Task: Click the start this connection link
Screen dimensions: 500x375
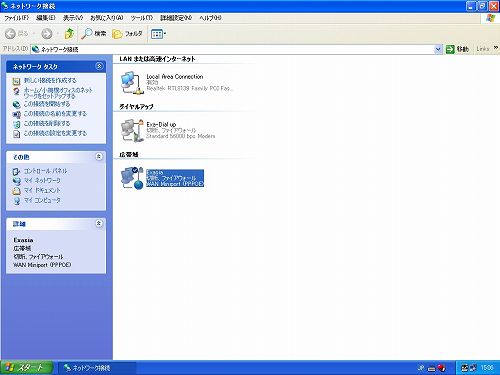Action: coord(47,104)
